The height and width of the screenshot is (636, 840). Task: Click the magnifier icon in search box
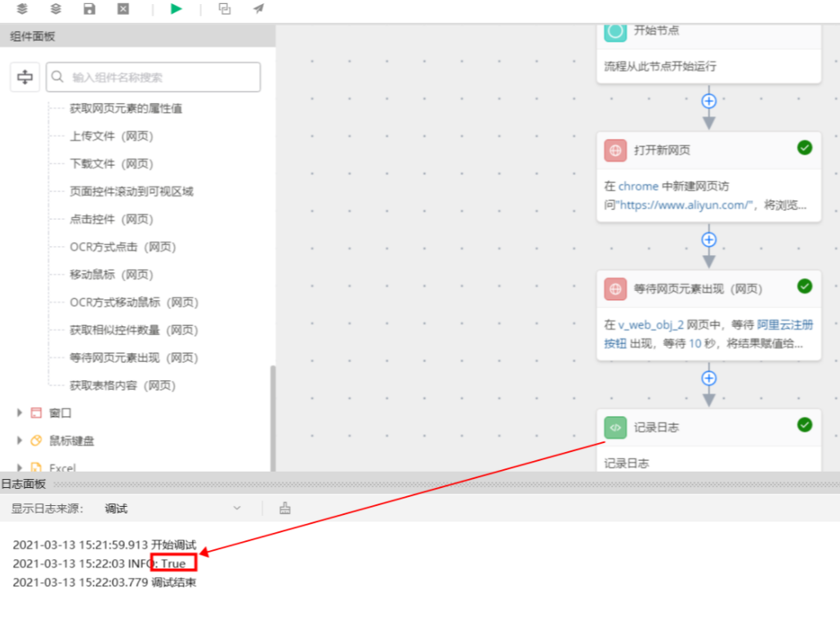[x=57, y=77]
